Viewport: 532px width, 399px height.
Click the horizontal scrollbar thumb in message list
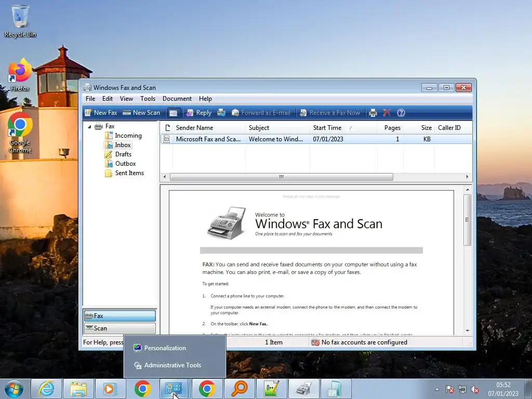pyautogui.click(x=281, y=177)
